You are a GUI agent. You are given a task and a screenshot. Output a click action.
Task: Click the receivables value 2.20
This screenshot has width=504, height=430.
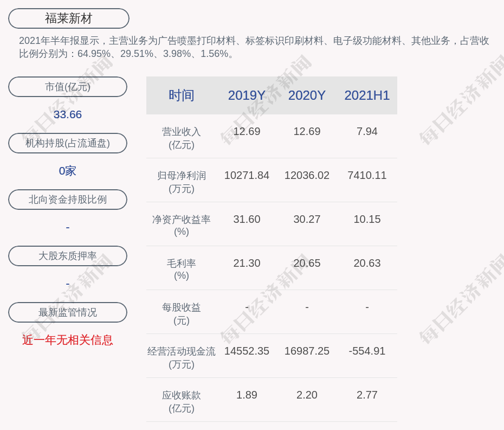pyautogui.click(x=307, y=395)
